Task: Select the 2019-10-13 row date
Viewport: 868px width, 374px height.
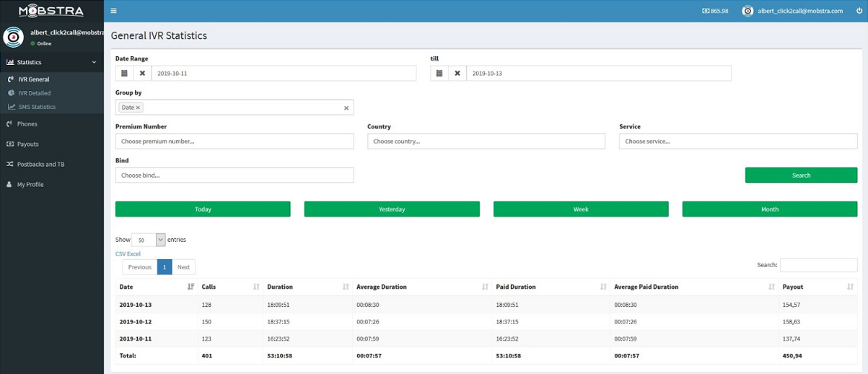Action: (x=136, y=305)
